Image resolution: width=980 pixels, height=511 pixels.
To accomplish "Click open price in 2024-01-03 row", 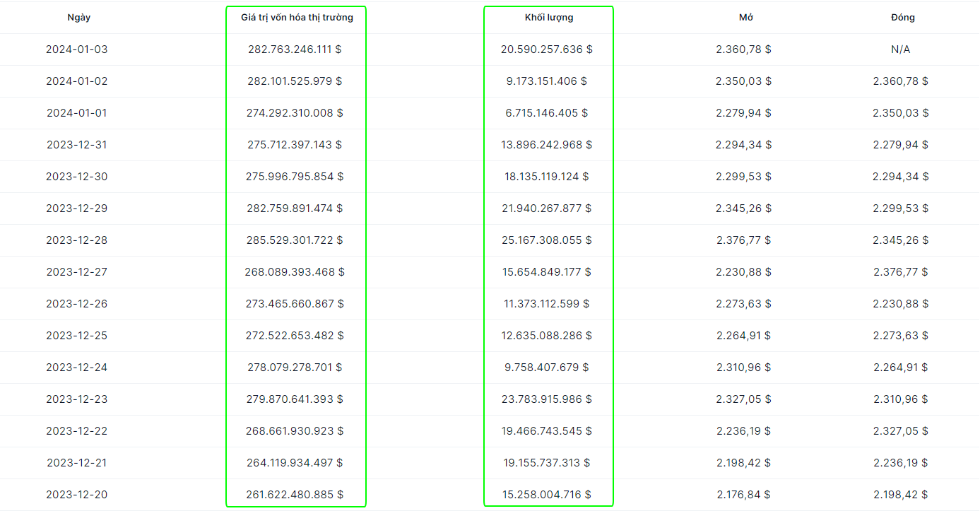I will [743, 49].
